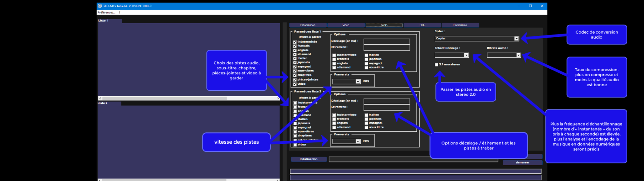
Task: Open the ? help menu
Action: [119, 13]
